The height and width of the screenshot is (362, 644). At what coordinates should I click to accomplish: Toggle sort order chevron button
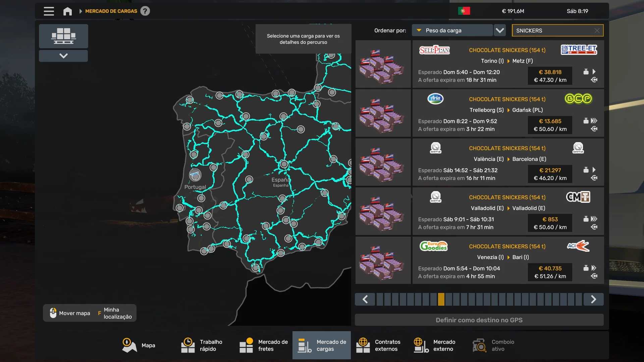(x=500, y=31)
